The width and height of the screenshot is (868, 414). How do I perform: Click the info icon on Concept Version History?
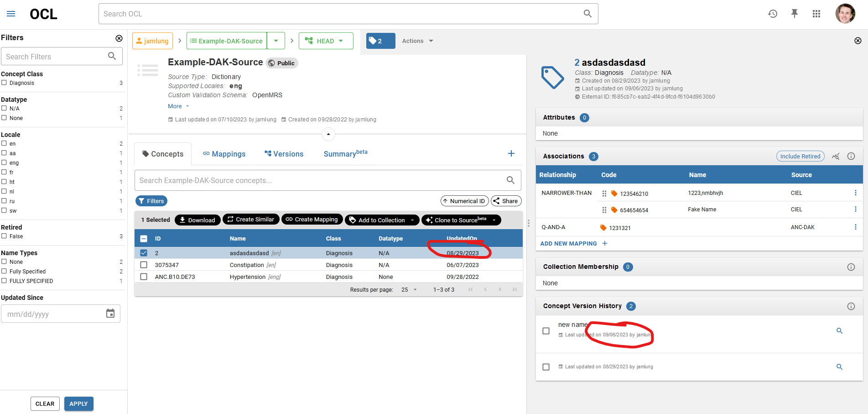pyautogui.click(x=851, y=306)
